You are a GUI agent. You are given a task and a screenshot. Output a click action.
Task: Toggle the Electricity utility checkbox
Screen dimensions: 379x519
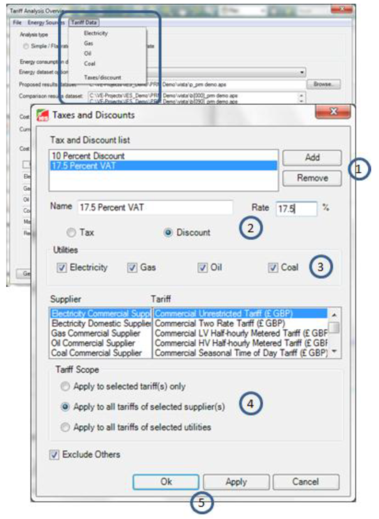click(62, 268)
